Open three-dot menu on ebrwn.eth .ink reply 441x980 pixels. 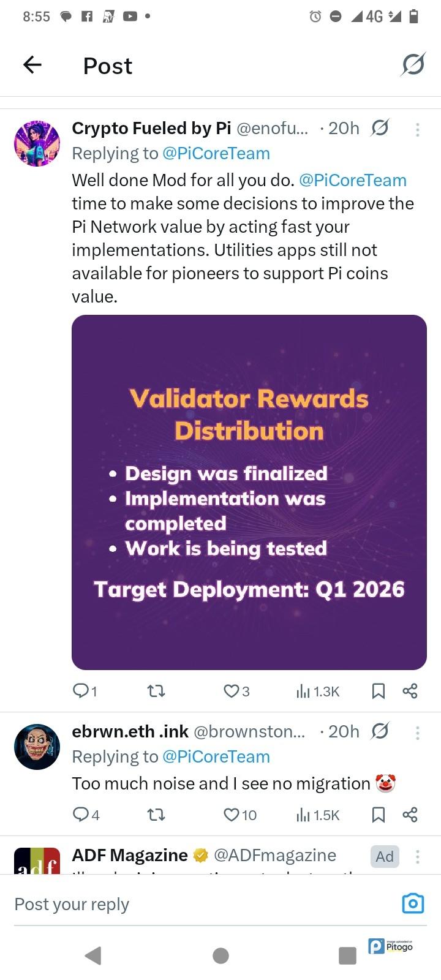[417, 733]
